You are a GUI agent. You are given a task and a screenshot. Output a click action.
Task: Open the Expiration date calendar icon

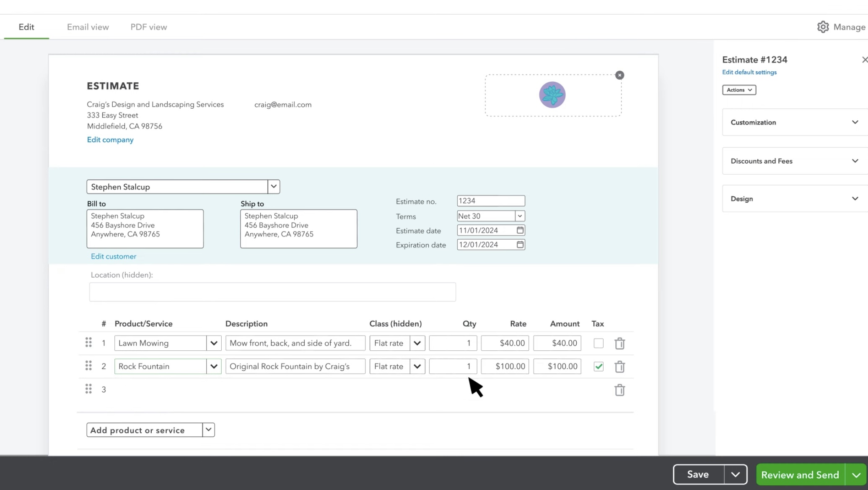click(x=520, y=245)
